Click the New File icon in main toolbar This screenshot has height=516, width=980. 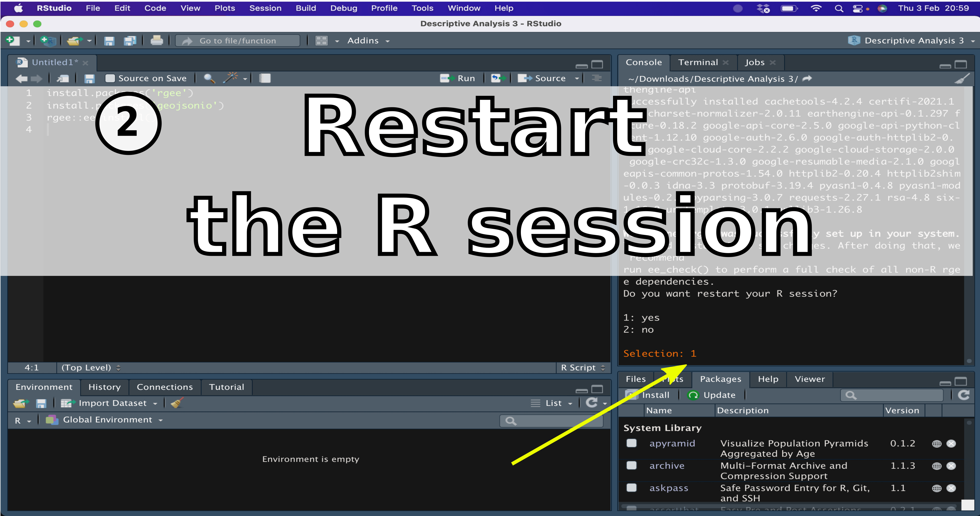[x=13, y=40]
